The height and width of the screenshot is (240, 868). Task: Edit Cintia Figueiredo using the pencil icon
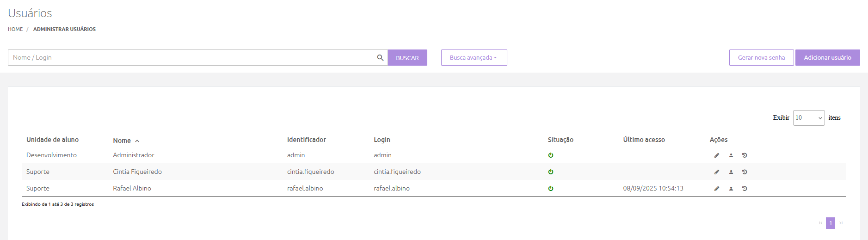tap(717, 172)
